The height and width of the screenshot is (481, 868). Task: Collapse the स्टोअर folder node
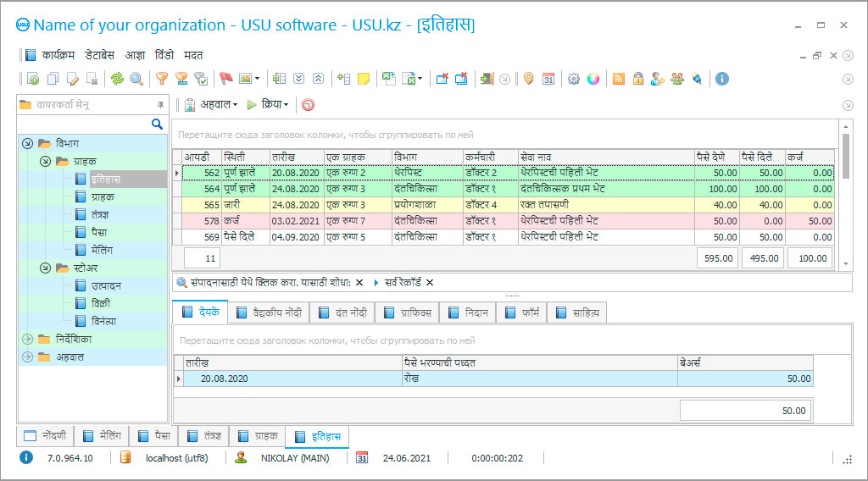45,268
